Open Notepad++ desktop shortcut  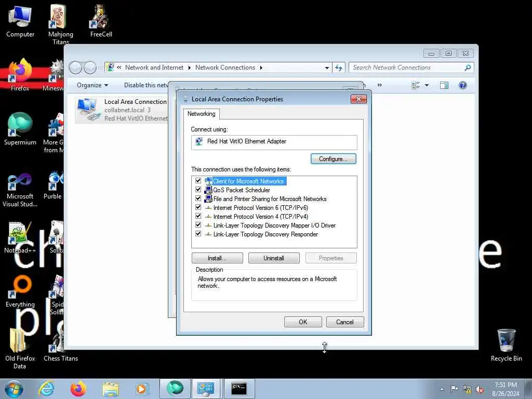tap(20, 237)
